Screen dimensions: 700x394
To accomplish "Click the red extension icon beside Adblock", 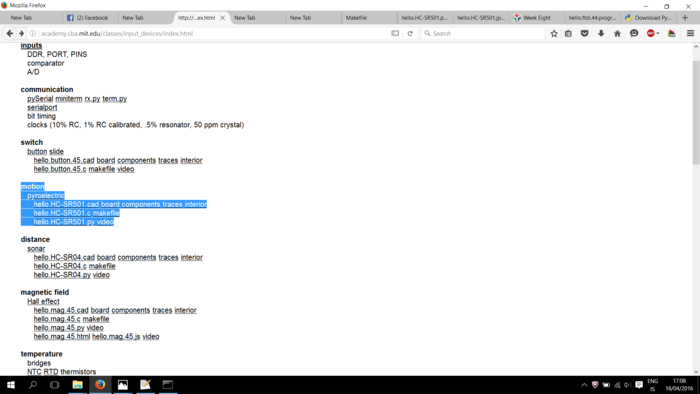I will pyautogui.click(x=671, y=33).
